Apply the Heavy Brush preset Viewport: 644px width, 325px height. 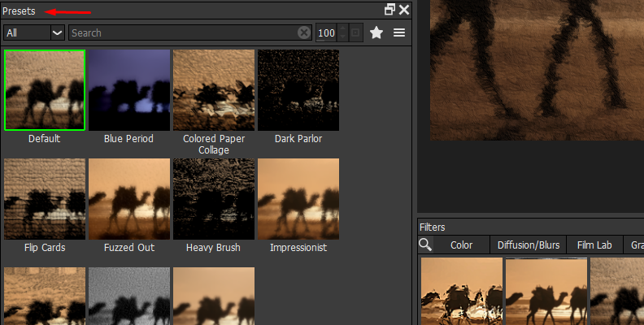click(214, 199)
